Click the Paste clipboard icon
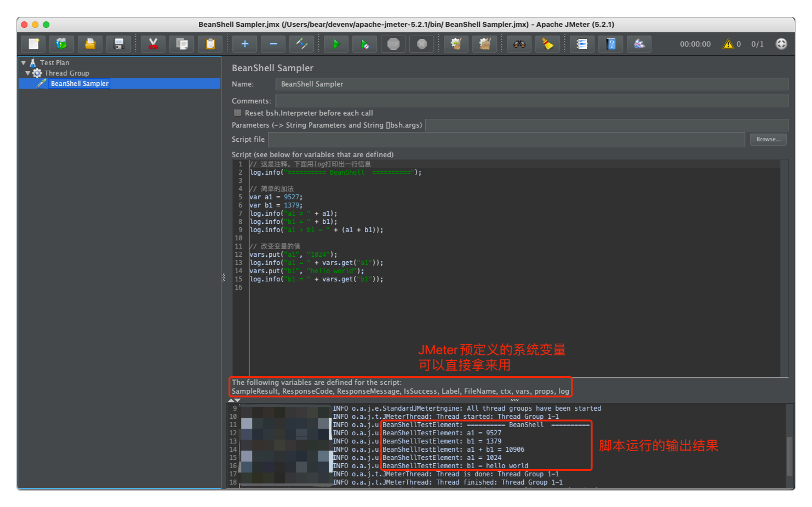 pyautogui.click(x=210, y=44)
